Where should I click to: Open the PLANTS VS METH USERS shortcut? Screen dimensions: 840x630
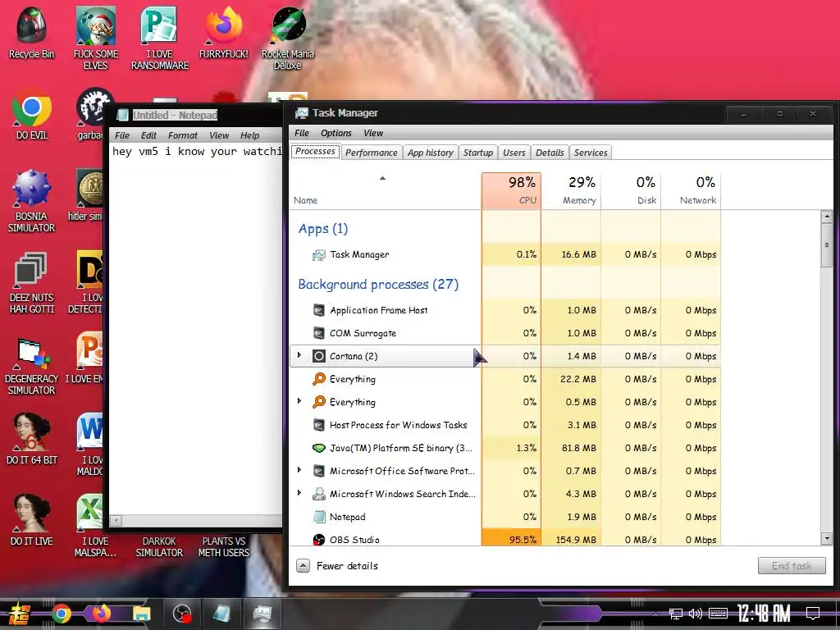coord(224,546)
